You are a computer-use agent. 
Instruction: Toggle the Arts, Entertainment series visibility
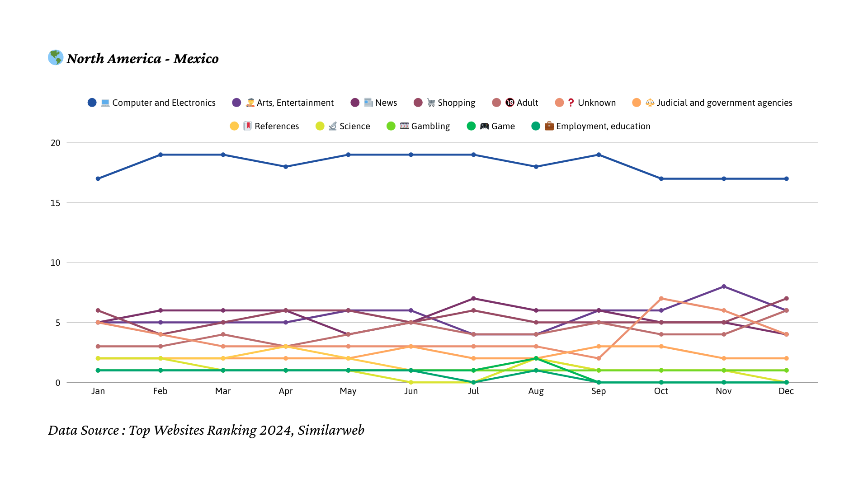click(295, 103)
